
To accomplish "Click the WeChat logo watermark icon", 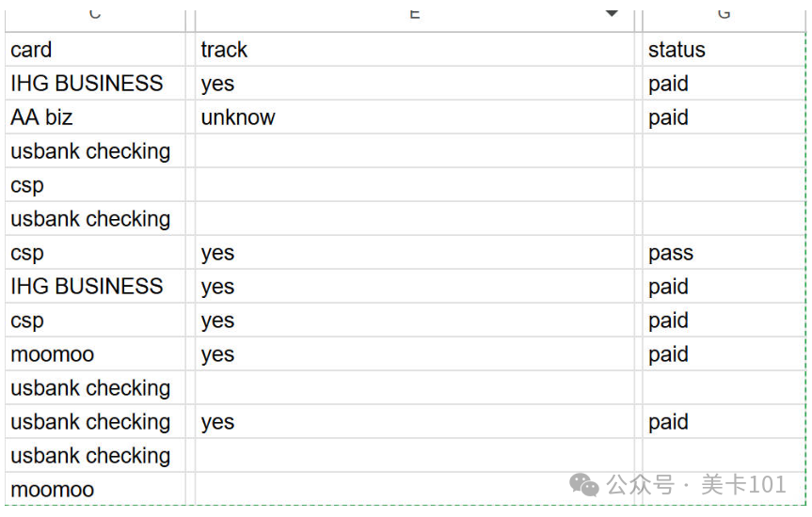I will [x=583, y=485].
